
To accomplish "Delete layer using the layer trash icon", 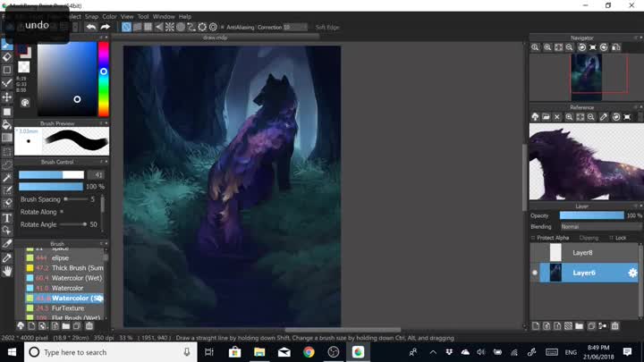I will click(614, 326).
